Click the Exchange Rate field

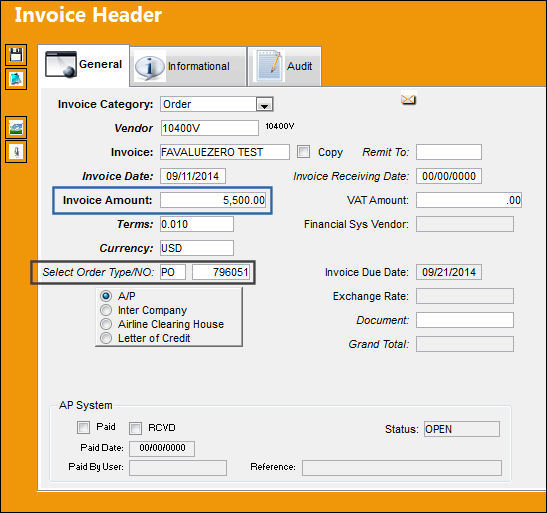click(465, 296)
